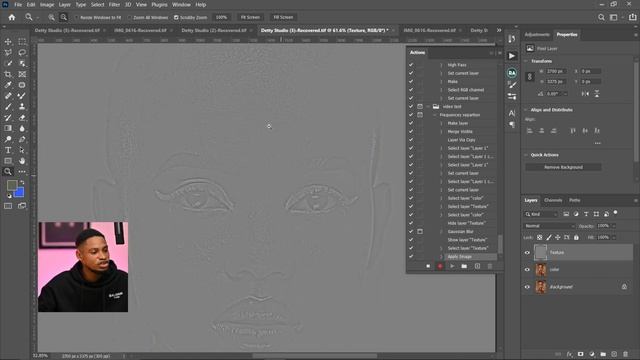Open the Filter menu
The width and height of the screenshot is (640, 360).
point(114,5)
